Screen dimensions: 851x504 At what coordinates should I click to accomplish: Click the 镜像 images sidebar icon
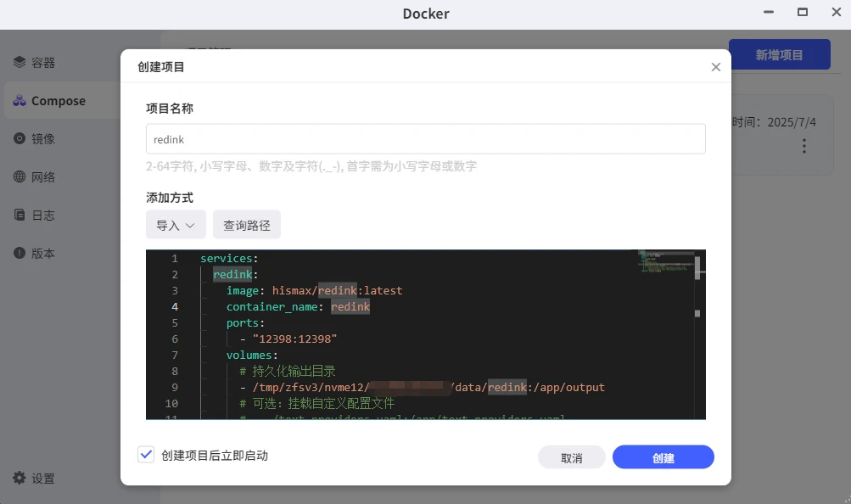point(20,139)
